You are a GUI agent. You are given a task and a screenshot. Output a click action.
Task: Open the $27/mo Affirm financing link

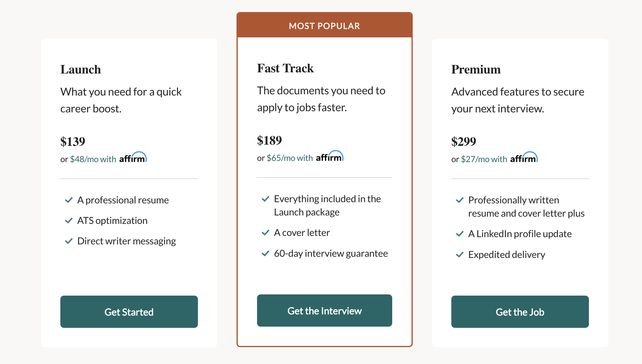click(484, 159)
